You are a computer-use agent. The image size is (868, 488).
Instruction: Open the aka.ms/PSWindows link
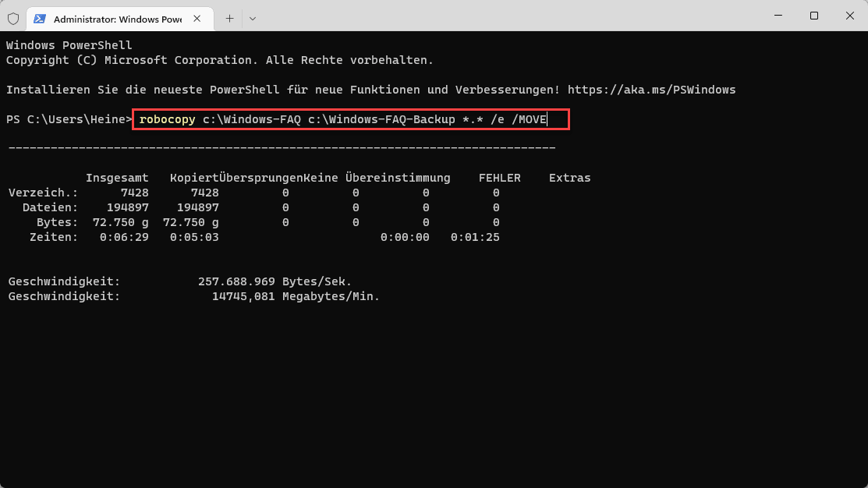(651, 90)
